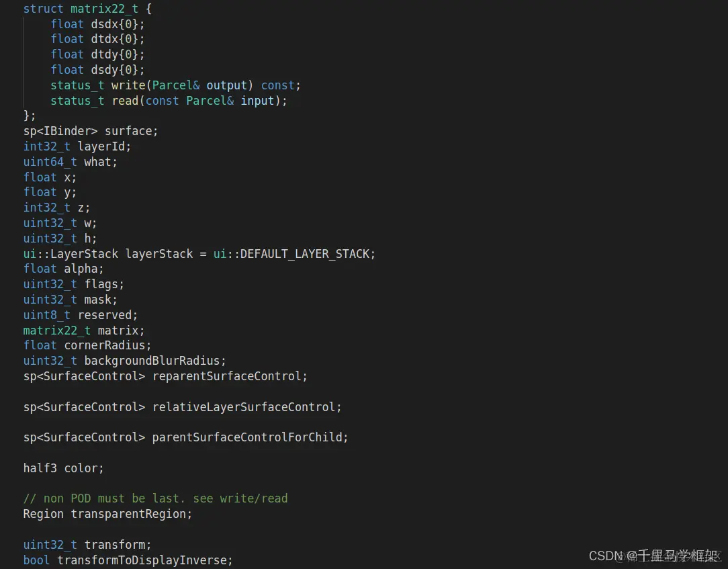Click the parentSurfaceControlForChild variable

[247, 437]
